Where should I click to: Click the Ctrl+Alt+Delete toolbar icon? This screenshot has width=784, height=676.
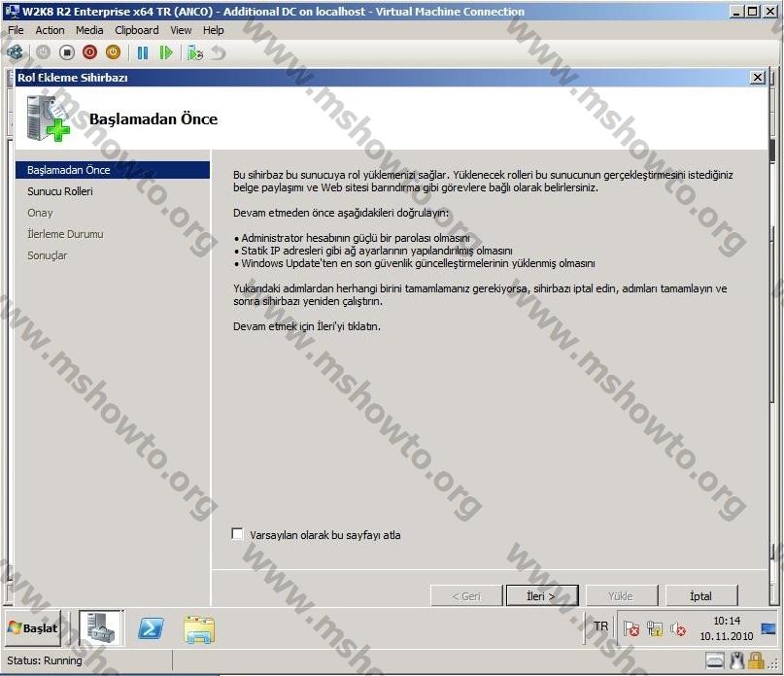[x=15, y=52]
